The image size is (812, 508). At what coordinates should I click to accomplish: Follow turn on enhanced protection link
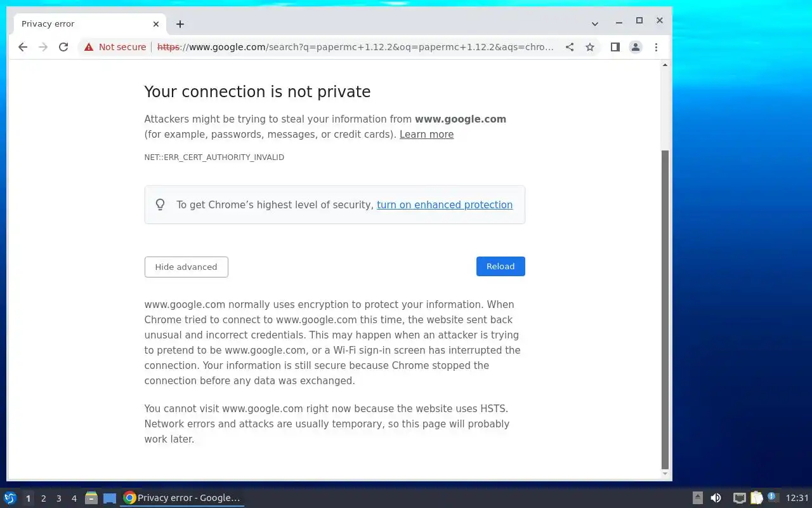[x=445, y=204]
